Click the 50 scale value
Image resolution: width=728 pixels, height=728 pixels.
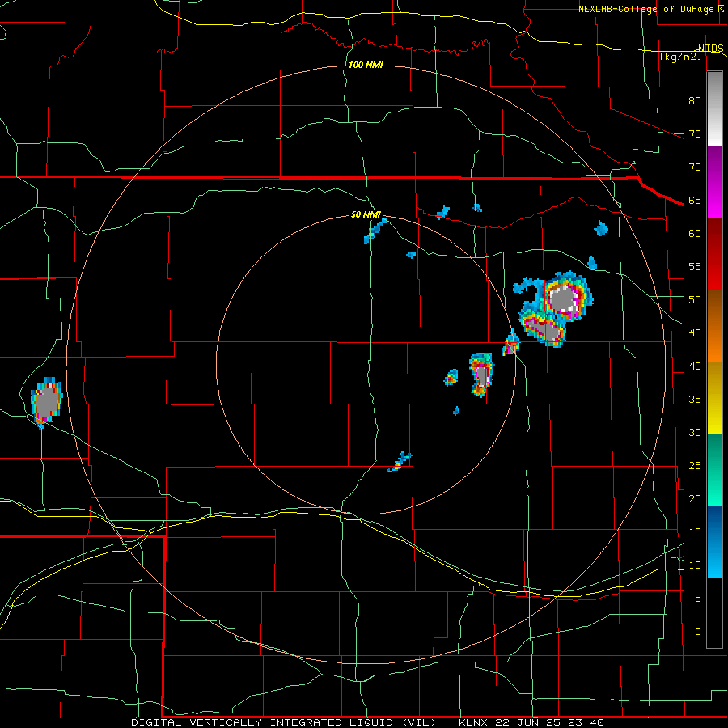coord(695,300)
